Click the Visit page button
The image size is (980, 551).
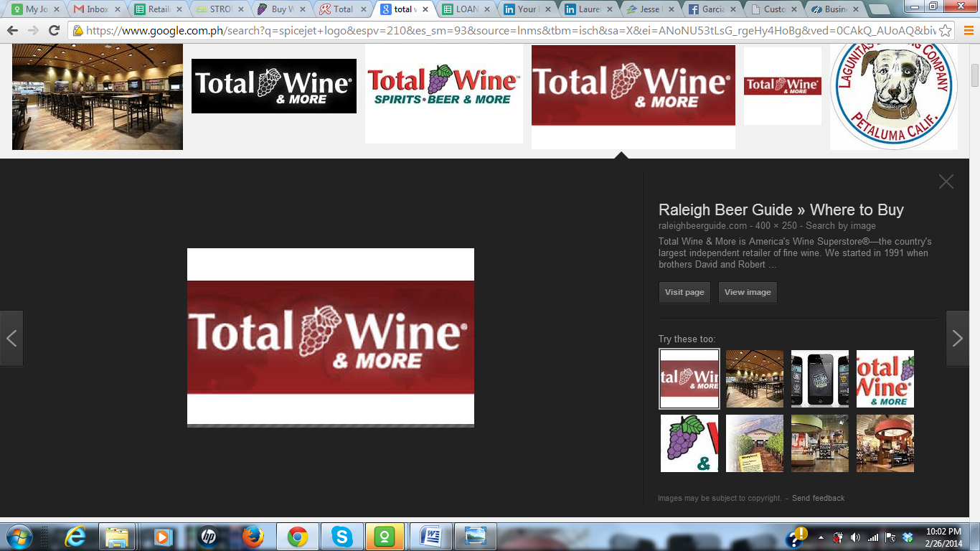click(x=684, y=292)
